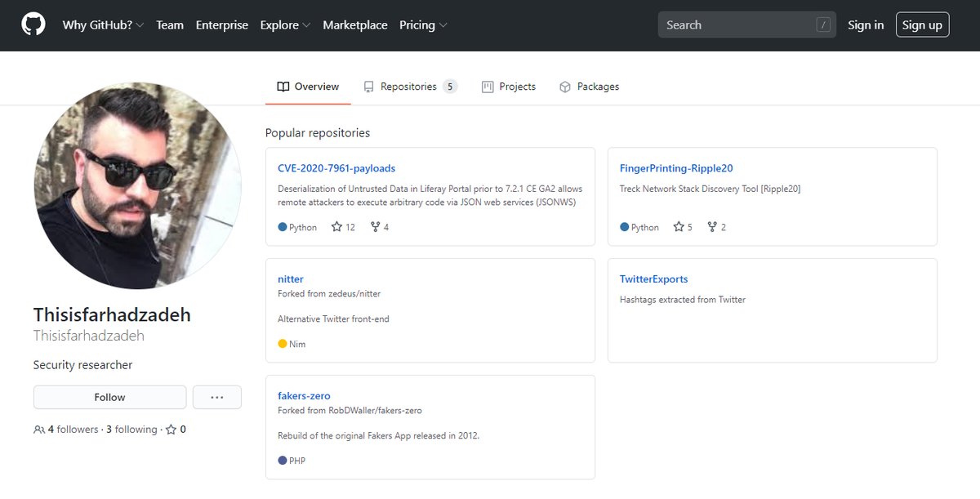Click 'Hashtags extracted from Twitter' description

coord(683,300)
